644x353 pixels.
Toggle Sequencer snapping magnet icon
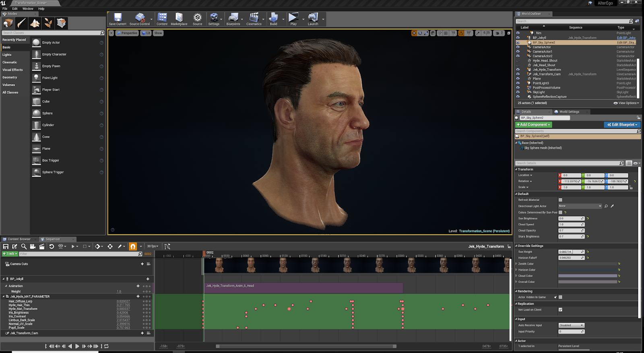[133, 246]
